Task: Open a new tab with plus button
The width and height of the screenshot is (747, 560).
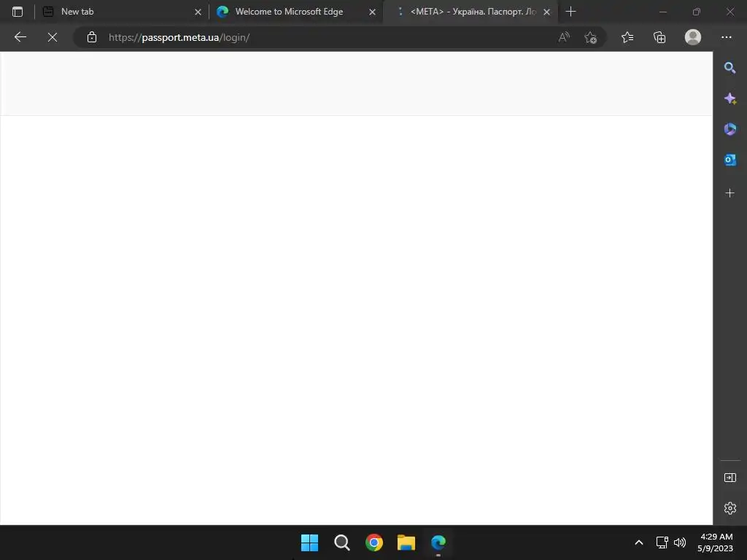Action: coord(570,12)
